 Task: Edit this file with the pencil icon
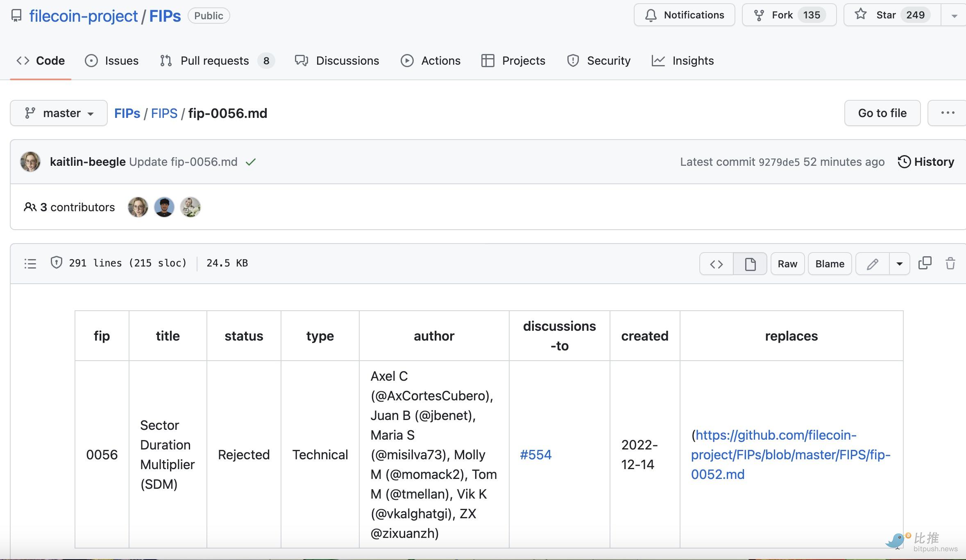[x=873, y=264]
